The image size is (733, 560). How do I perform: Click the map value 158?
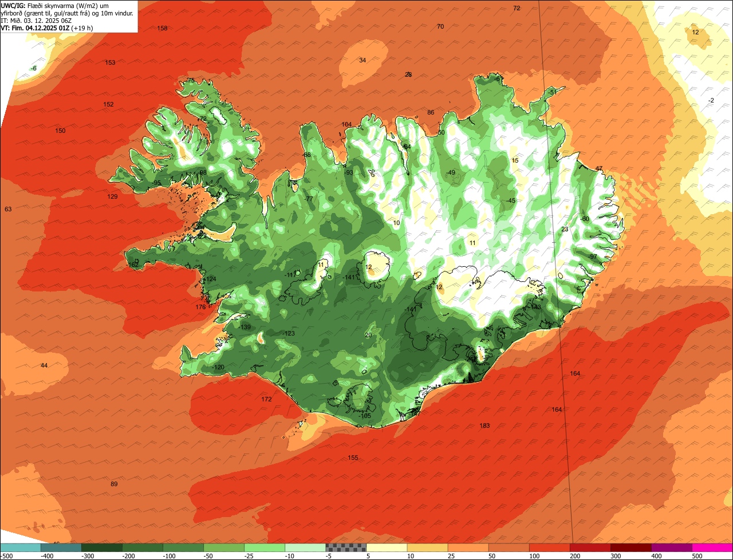[163, 28]
